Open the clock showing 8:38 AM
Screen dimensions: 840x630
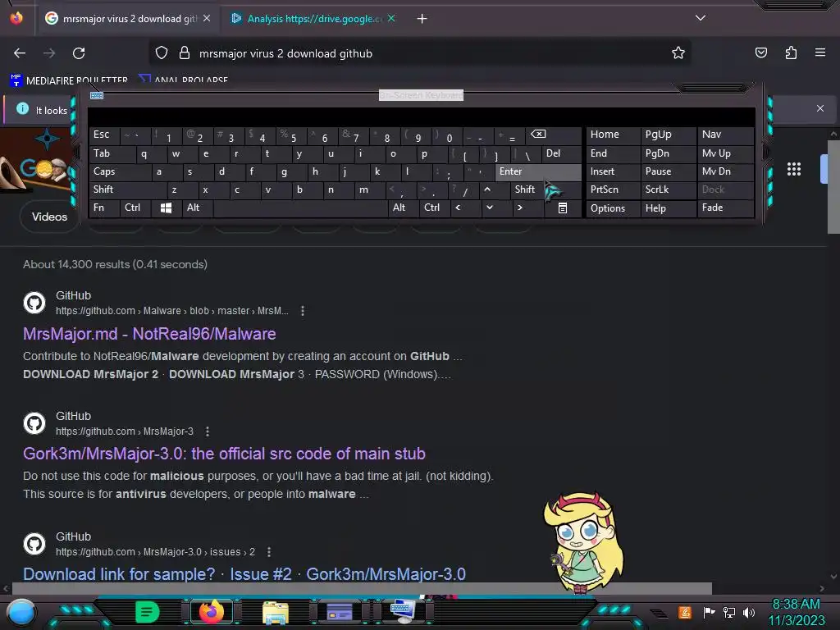pyautogui.click(x=796, y=612)
